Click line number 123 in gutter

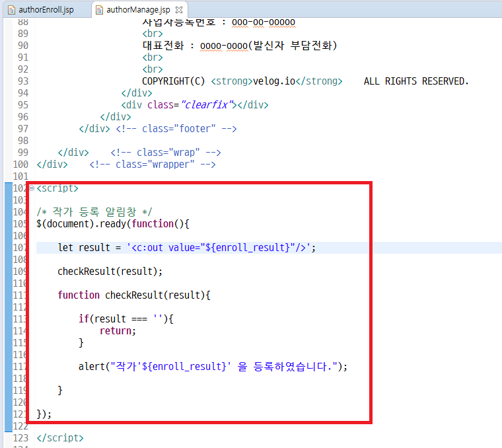coord(21,437)
